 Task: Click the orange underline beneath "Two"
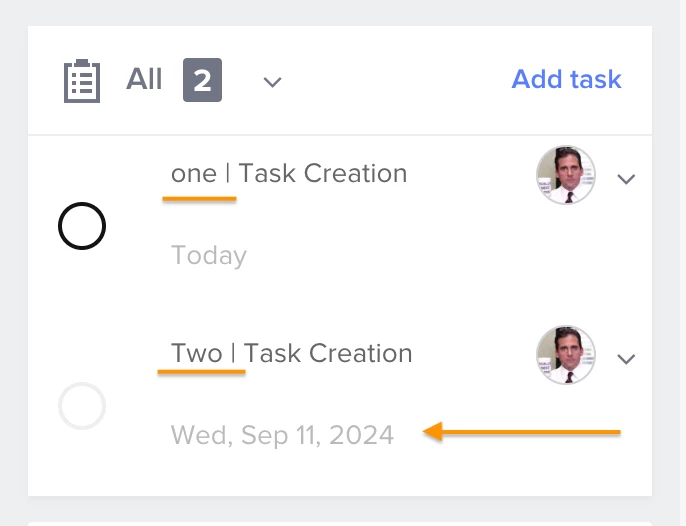(201, 372)
